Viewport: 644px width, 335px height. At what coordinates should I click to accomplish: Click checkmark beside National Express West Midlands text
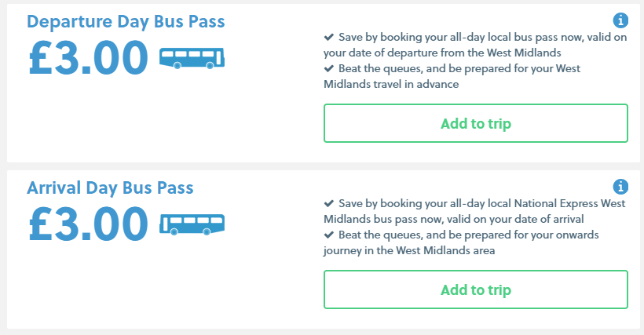click(x=328, y=204)
